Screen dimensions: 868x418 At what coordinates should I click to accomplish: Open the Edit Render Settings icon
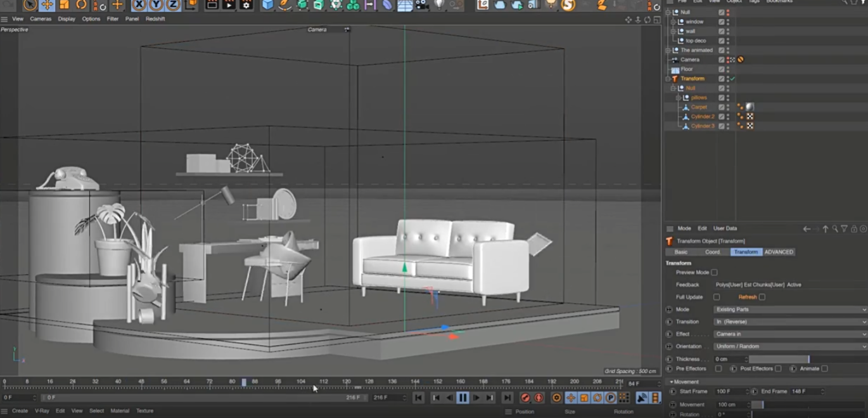(246, 5)
